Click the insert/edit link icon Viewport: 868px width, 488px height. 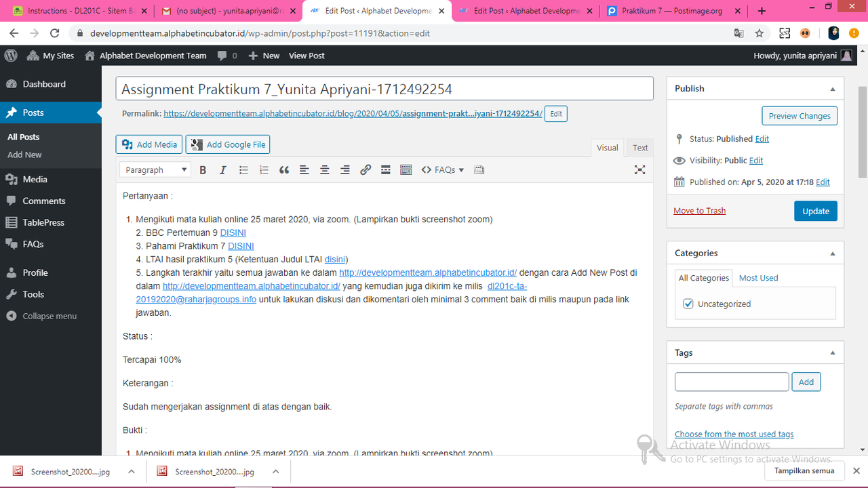[x=366, y=170]
